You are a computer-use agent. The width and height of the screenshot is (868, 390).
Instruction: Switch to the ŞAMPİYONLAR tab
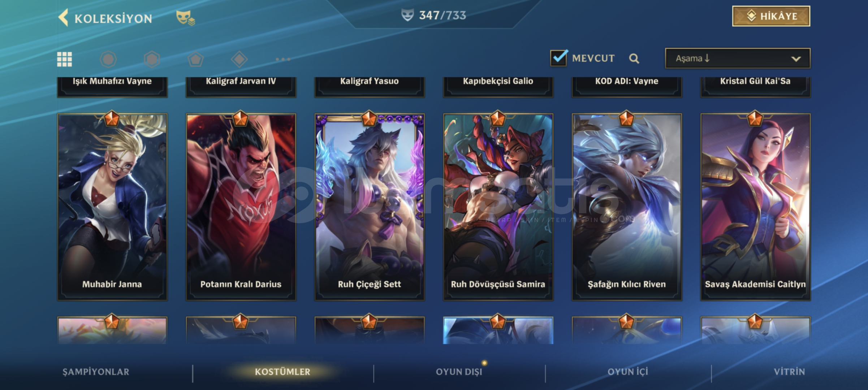pos(96,372)
